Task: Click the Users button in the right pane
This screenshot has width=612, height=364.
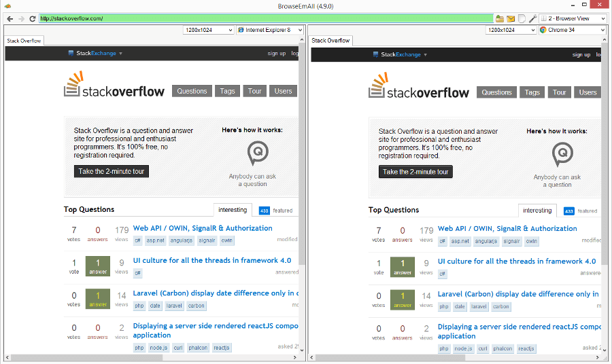Action: click(588, 92)
